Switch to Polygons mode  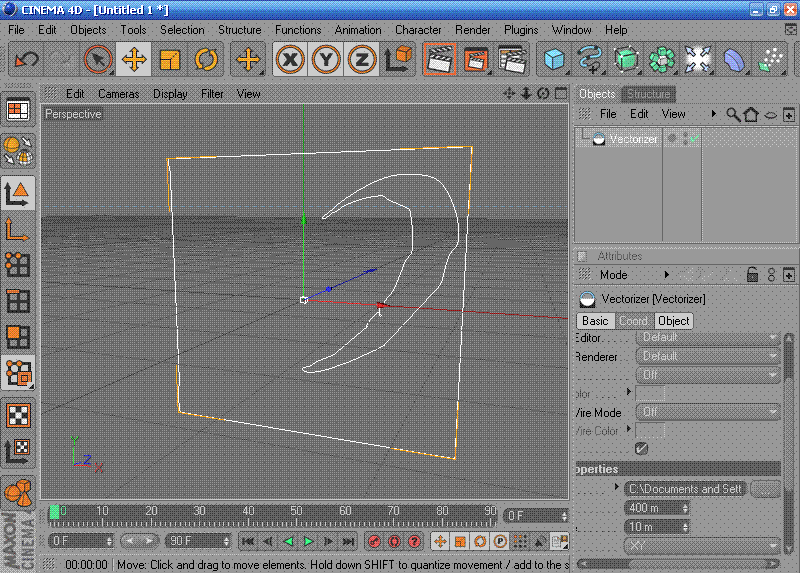coord(18,336)
